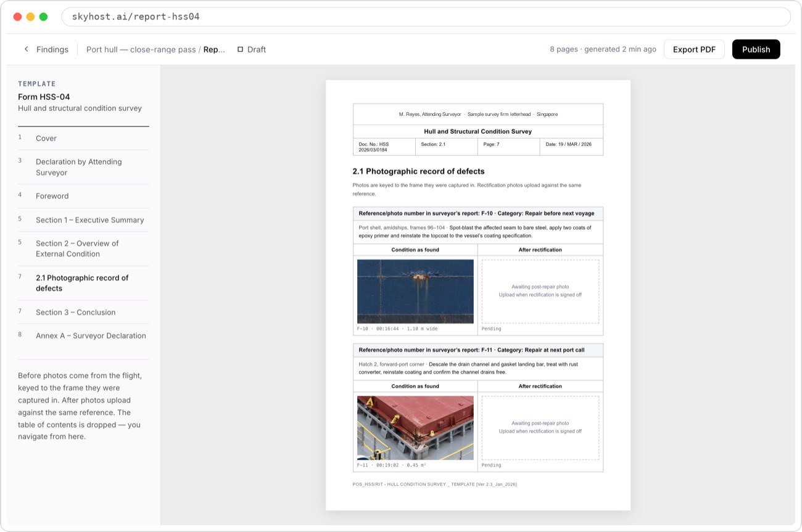This screenshot has height=532, width=802.
Task: Click the F-10 Repair before next voyage header
Action: point(478,213)
